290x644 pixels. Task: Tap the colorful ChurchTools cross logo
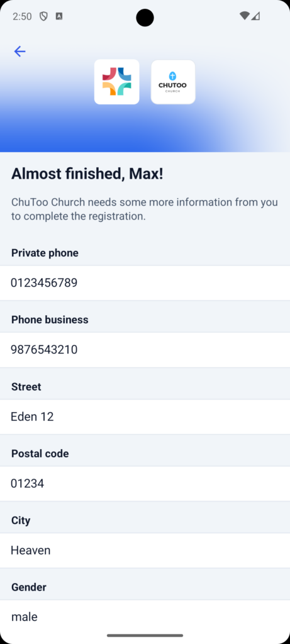(x=116, y=82)
